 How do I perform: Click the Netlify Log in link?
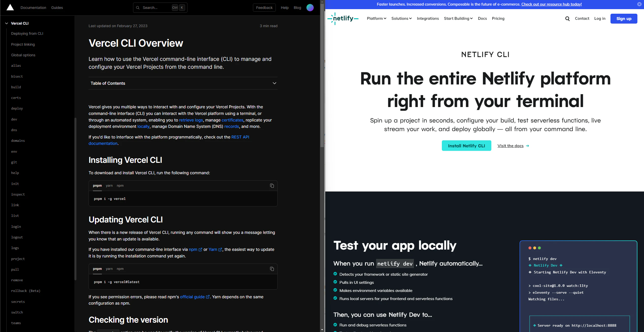click(x=600, y=19)
